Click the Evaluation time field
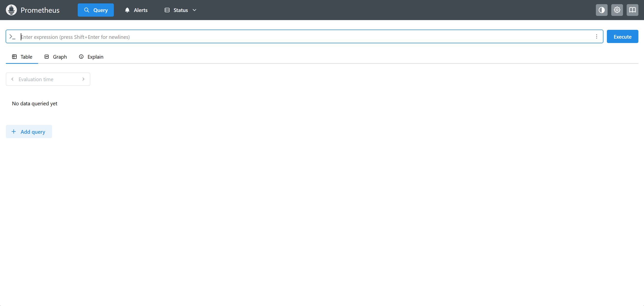The width and height of the screenshot is (644, 306). [x=47, y=79]
